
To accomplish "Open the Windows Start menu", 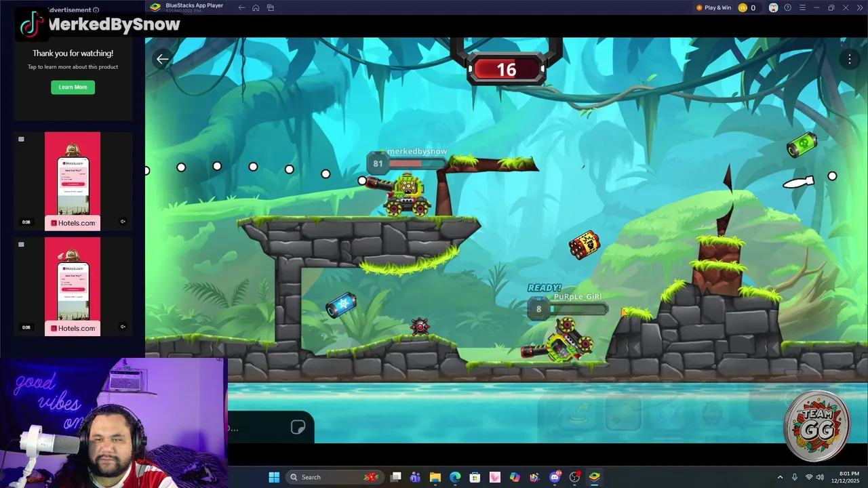I will click(274, 477).
